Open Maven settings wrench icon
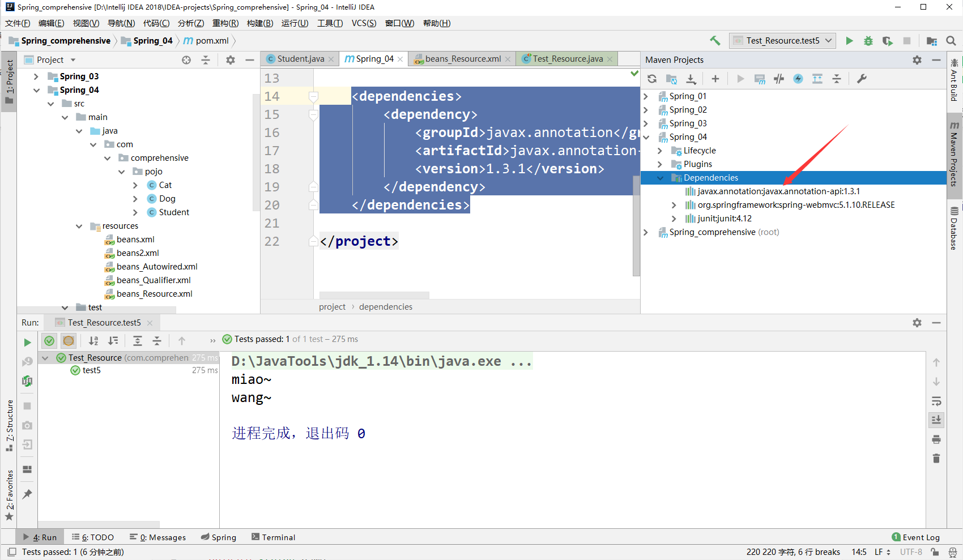This screenshot has height=560, width=963. 862,79
